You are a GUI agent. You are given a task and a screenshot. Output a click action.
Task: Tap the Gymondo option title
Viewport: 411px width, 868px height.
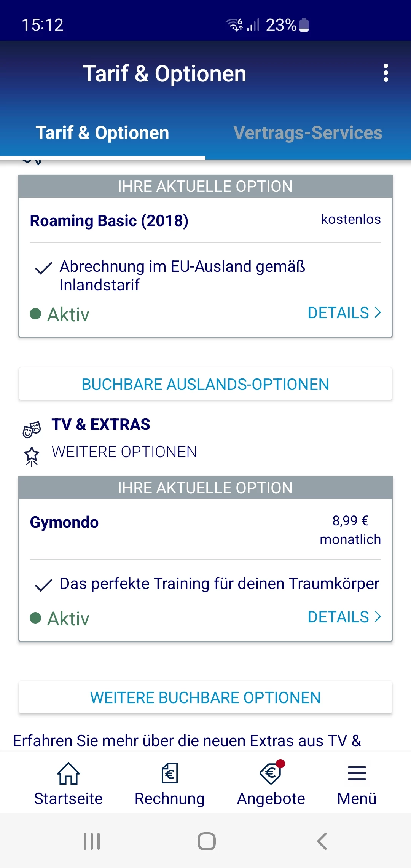(x=64, y=522)
